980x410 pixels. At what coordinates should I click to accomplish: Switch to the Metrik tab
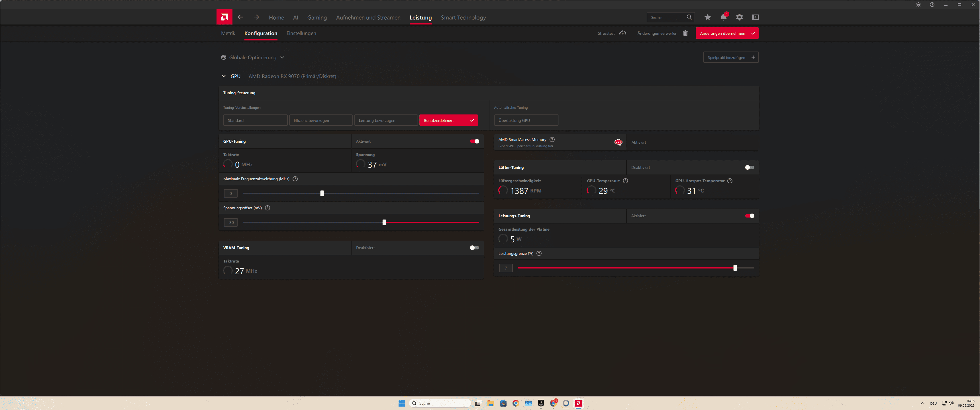click(x=228, y=33)
